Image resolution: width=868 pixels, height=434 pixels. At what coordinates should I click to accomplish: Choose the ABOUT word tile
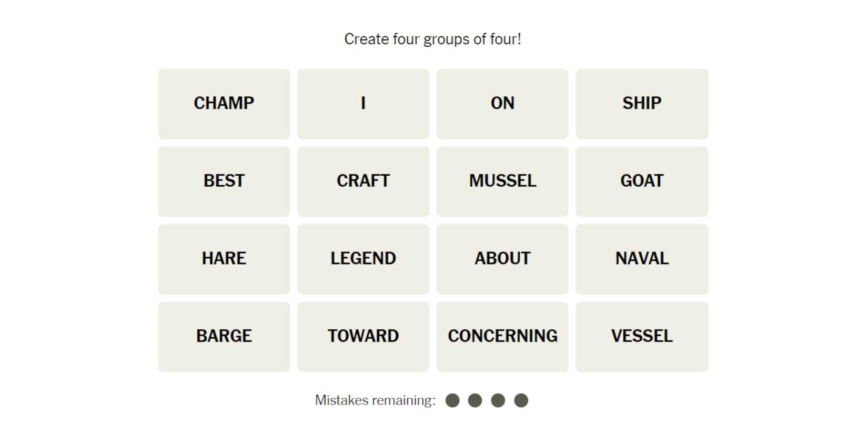[x=502, y=259]
